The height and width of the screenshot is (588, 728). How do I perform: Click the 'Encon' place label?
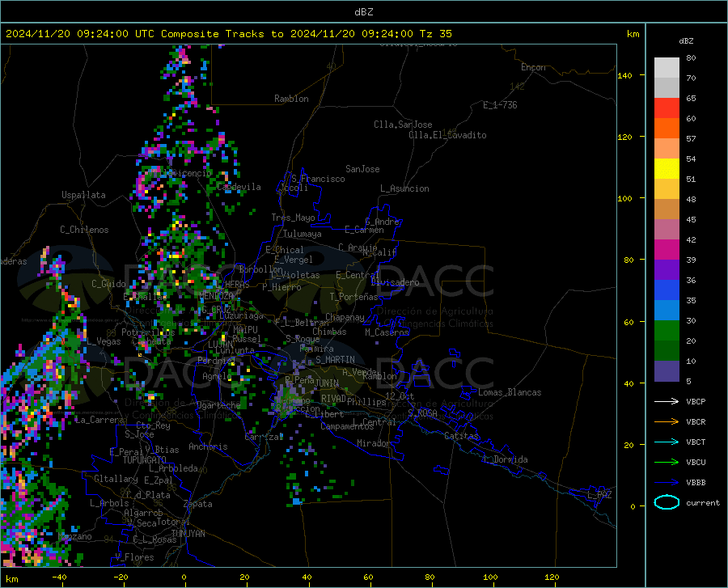click(x=533, y=67)
